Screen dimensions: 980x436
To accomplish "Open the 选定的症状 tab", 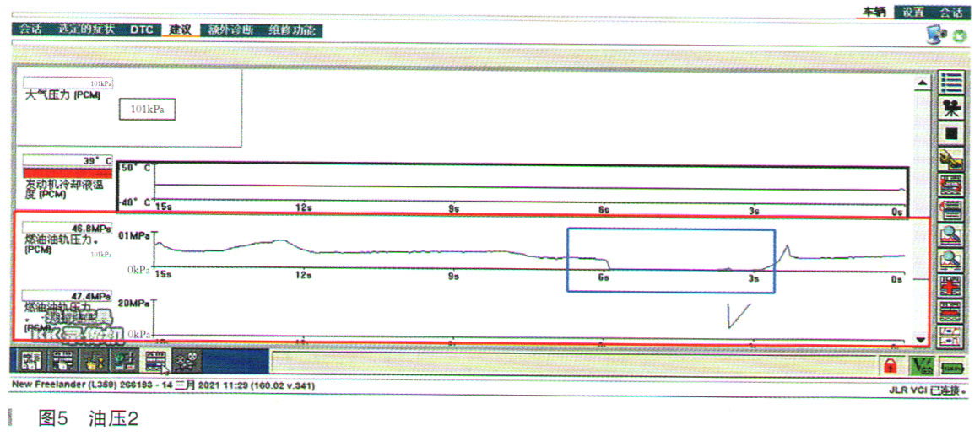I will (x=88, y=30).
